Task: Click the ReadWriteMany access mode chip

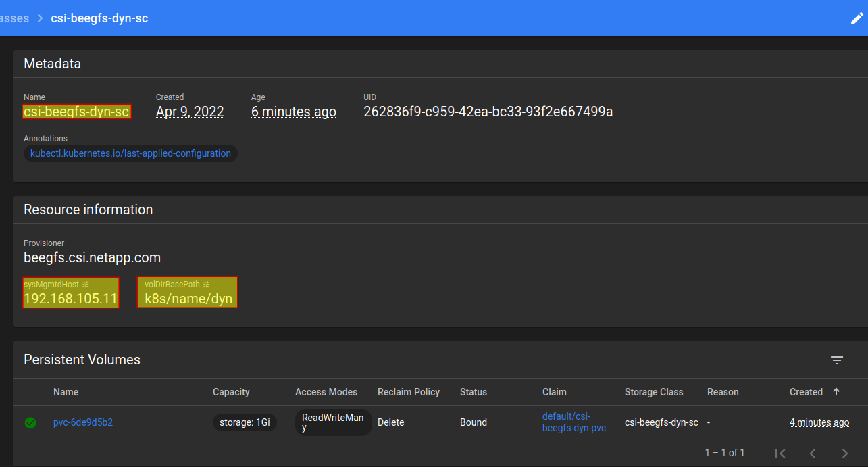Action: click(x=333, y=422)
